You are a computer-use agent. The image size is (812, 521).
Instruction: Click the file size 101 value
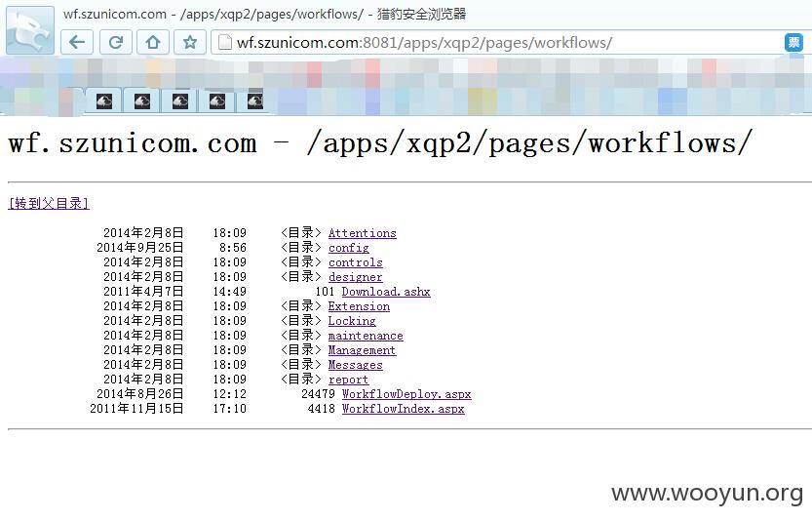(326, 292)
